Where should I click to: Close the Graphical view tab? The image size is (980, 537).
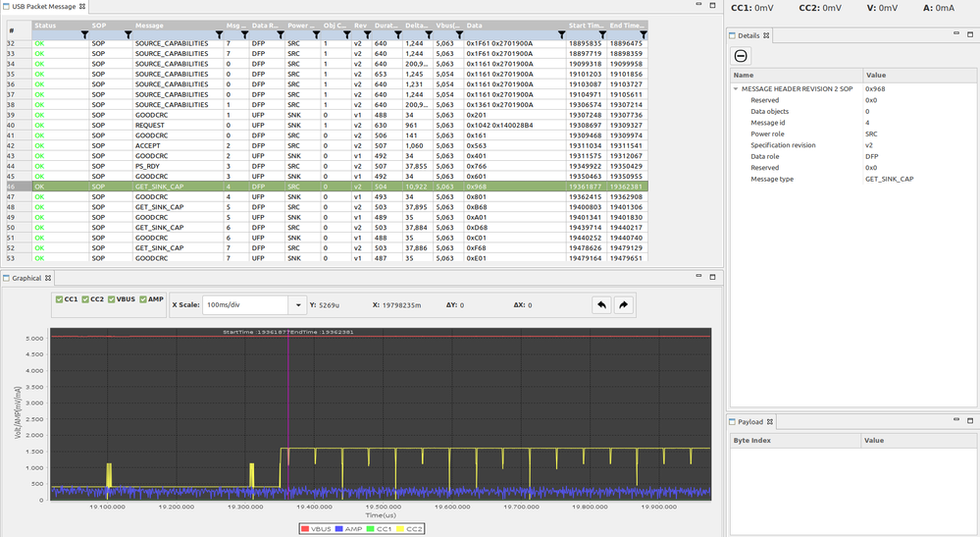click(x=48, y=278)
